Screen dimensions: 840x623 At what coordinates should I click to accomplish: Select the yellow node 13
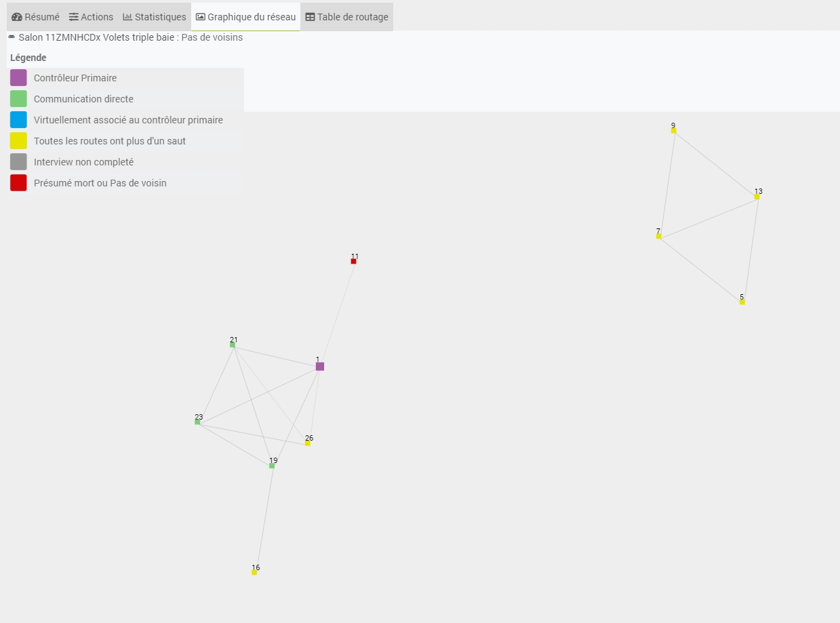(757, 197)
